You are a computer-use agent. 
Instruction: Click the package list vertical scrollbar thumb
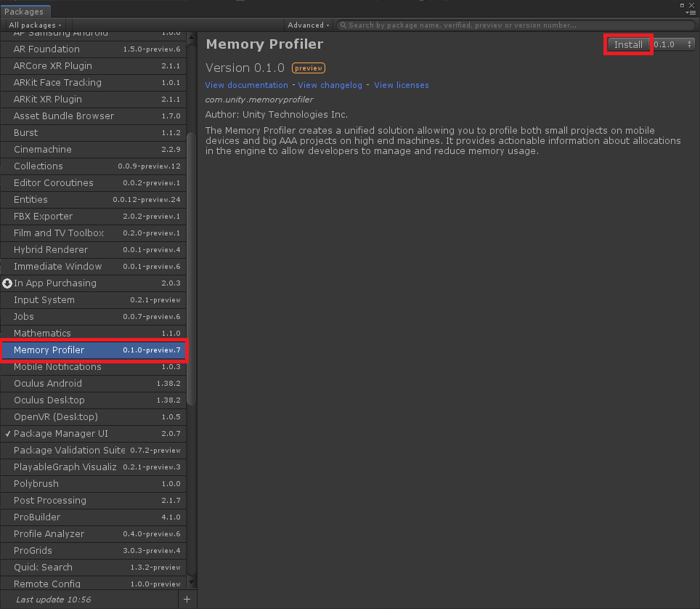coord(191,269)
